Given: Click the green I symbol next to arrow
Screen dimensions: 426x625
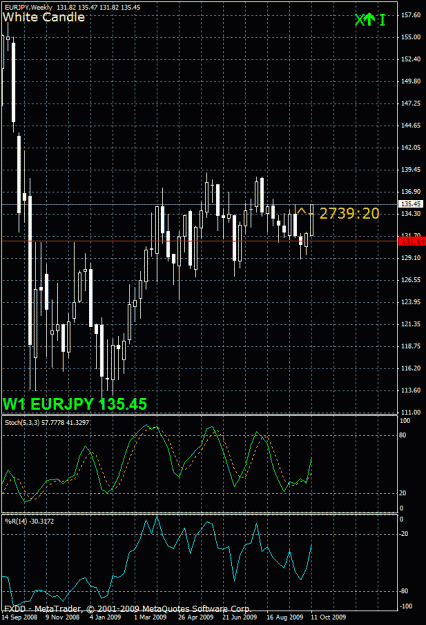Looking at the screenshot, I should coord(383,20).
